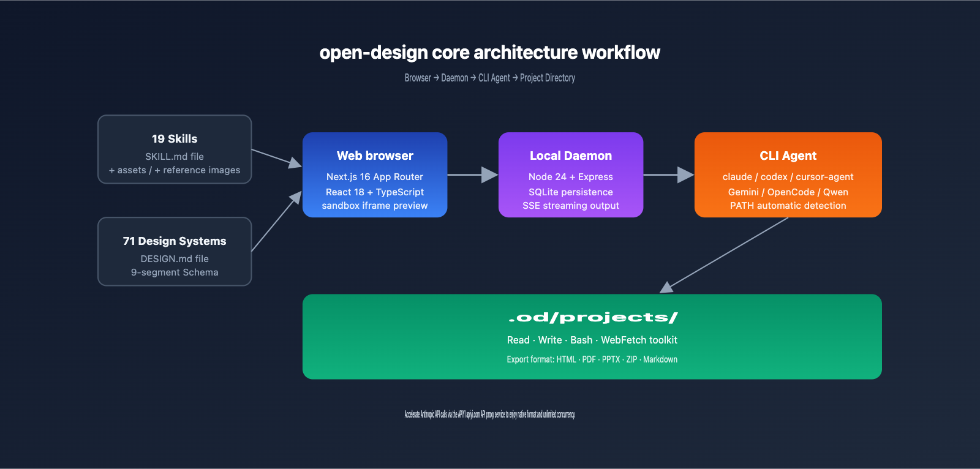Select 'claude / codex / cursor-agent' line
The image size is (980, 469).
tap(788, 177)
